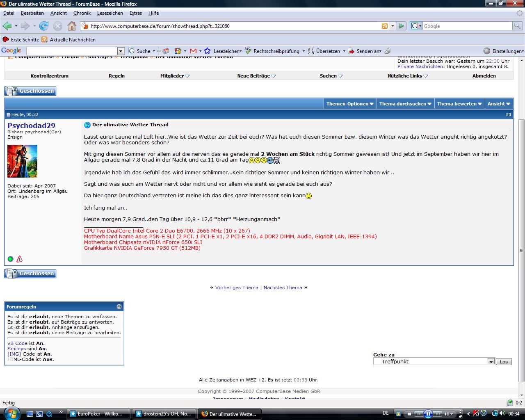The width and height of the screenshot is (525, 420).
Task: Open the Bearbeiten menu
Action: [32, 13]
